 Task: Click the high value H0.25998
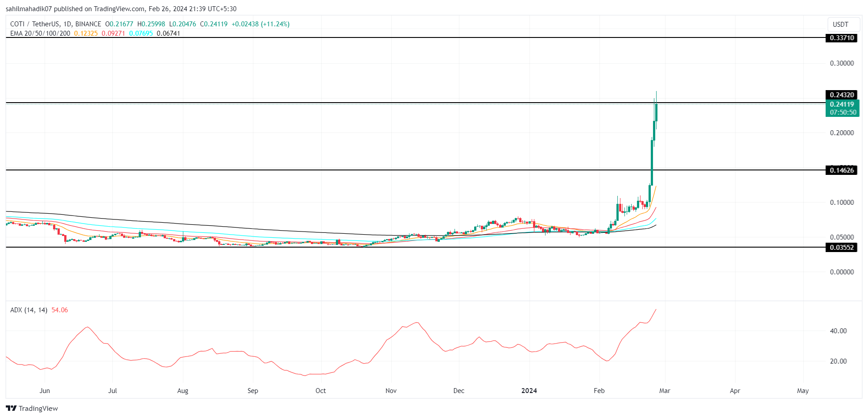(x=151, y=24)
